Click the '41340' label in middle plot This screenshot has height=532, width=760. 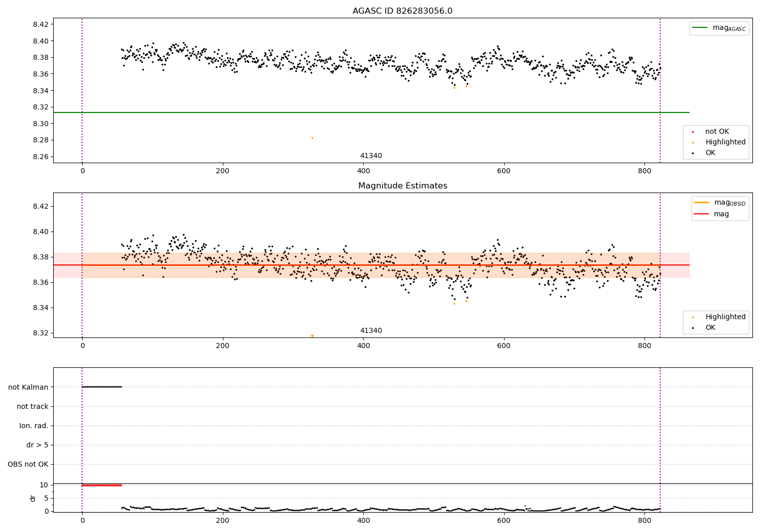[371, 331]
